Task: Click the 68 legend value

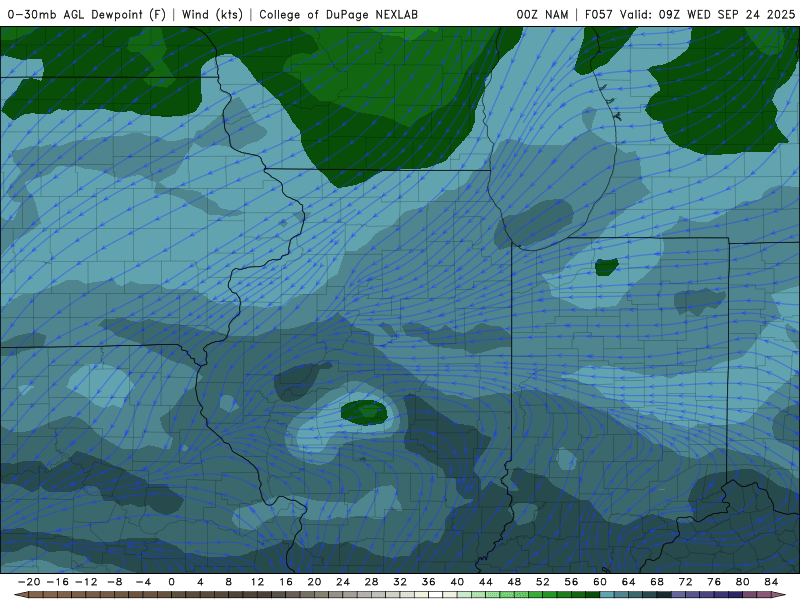Action: pos(657,582)
